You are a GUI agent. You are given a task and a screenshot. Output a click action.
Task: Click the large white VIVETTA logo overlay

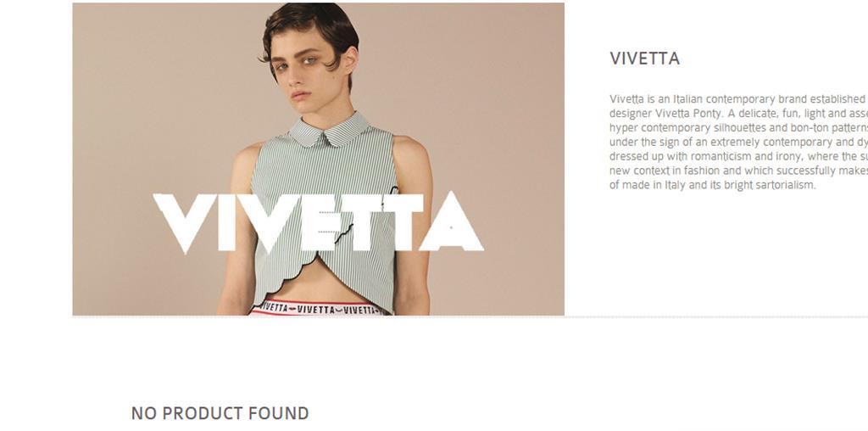pyautogui.click(x=319, y=221)
